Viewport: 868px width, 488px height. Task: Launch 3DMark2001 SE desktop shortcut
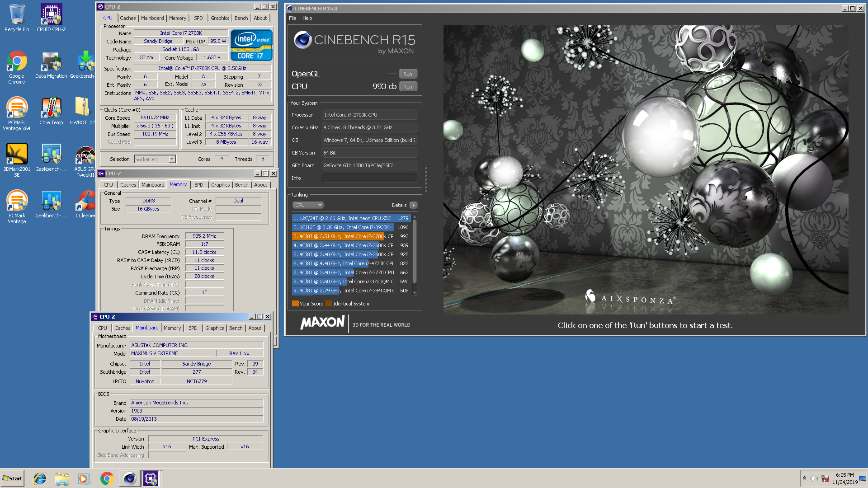click(17, 161)
